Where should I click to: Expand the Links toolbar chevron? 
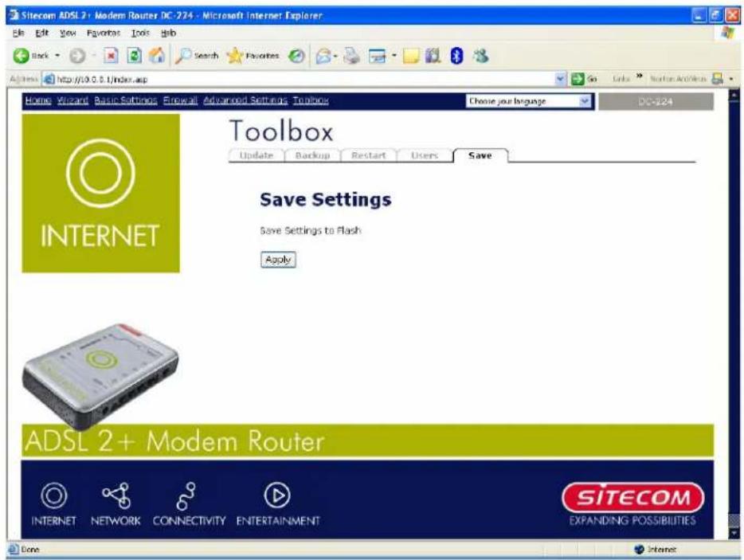pos(640,77)
